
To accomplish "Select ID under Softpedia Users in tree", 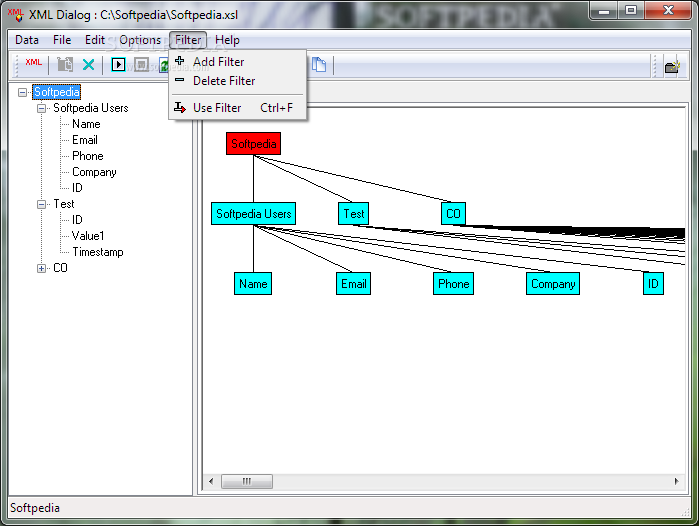I will 77,188.
